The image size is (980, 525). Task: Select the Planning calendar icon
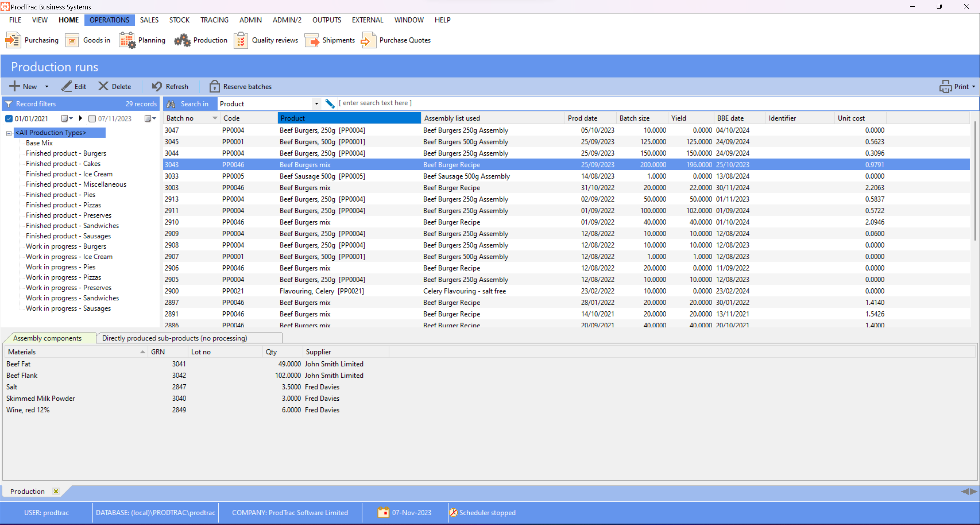pyautogui.click(x=127, y=40)
